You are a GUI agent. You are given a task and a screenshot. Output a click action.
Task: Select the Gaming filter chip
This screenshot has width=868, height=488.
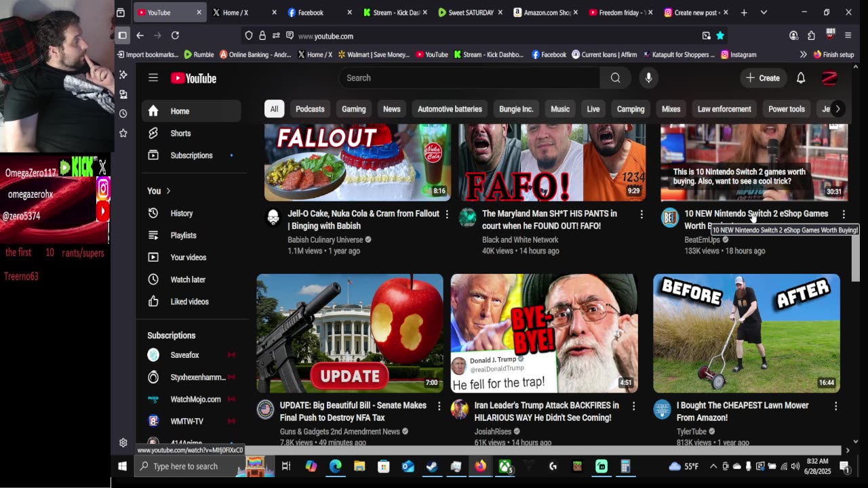pos(353,109)
